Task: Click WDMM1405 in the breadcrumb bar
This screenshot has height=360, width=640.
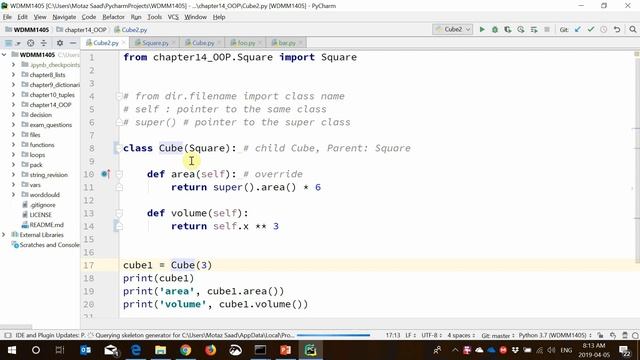Action: pos(27,30)
